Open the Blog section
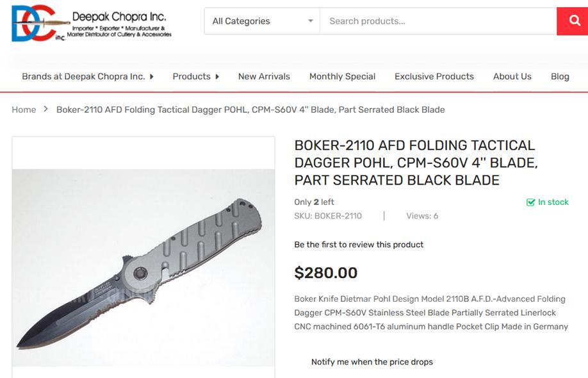Image resolution: width=588 pixels, height=378 pixels. [560, 76]
